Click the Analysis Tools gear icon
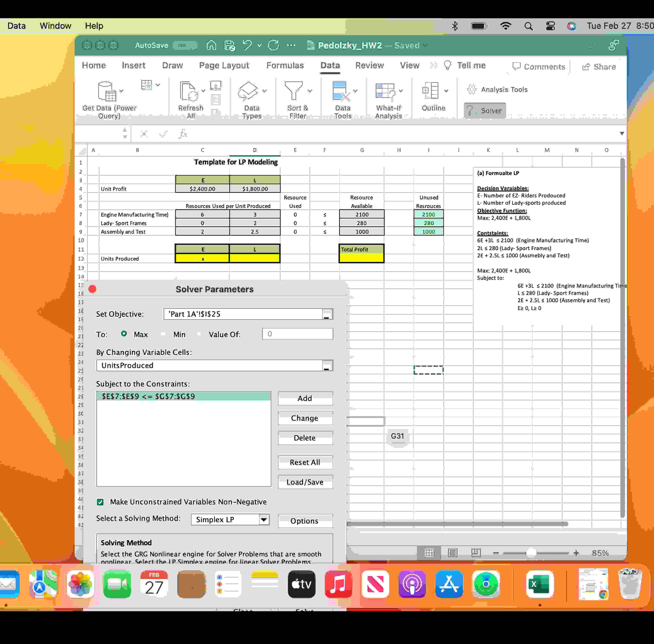 (472, 90)
